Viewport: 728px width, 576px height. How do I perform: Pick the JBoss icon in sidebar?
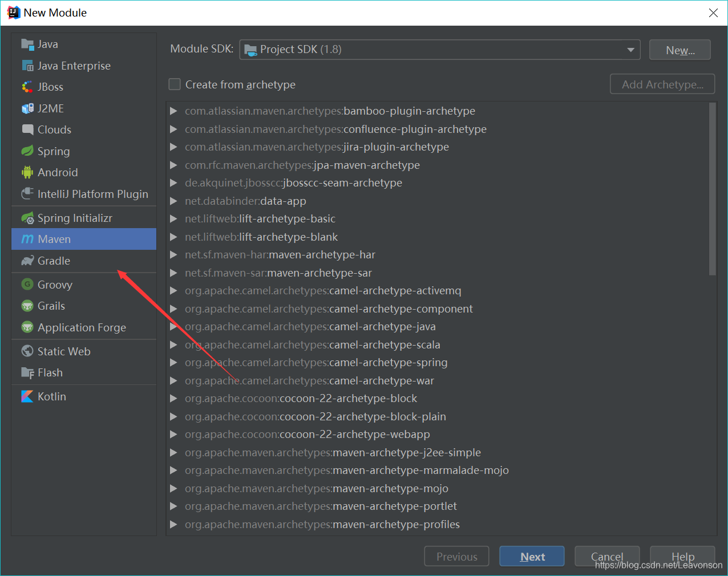(x=27, y=87)
